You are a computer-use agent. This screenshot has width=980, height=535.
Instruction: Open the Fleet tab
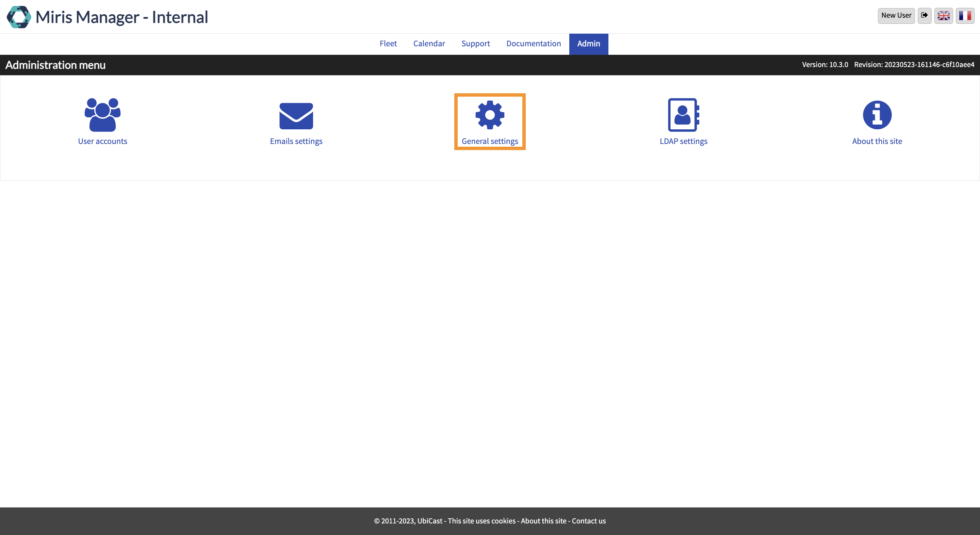[388, 44]
